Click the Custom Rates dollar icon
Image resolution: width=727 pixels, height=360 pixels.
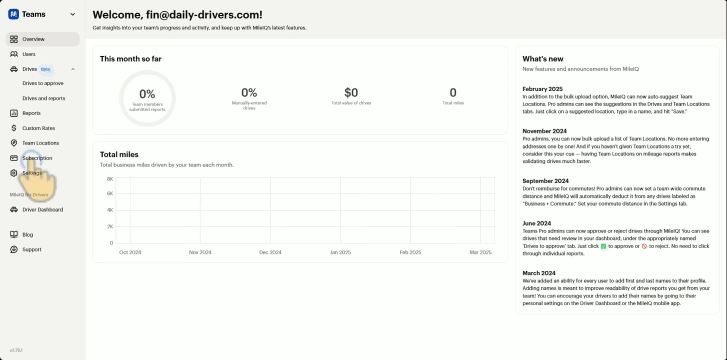pos(14,128)
